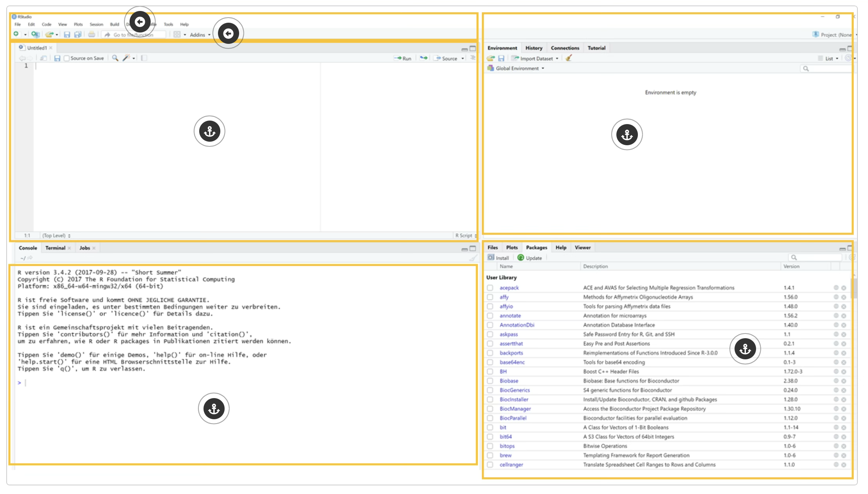Click Run to execute the current line

click(x=403, y=58)
